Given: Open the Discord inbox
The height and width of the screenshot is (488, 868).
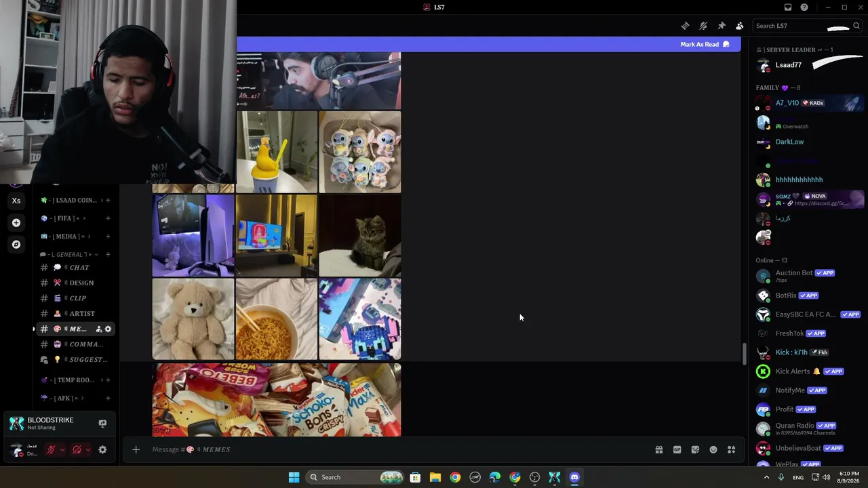Looking at the screenshot, I should tap(788, 7).
